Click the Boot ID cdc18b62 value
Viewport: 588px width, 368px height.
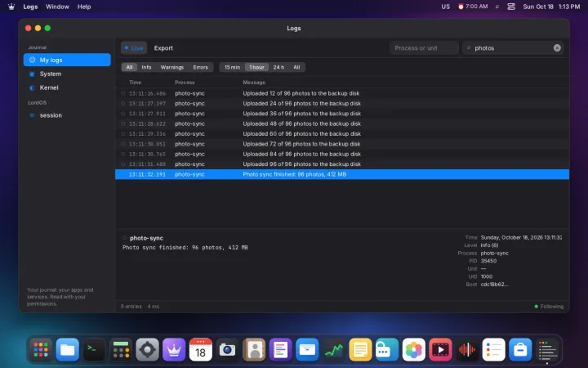[x=494, y=285]
